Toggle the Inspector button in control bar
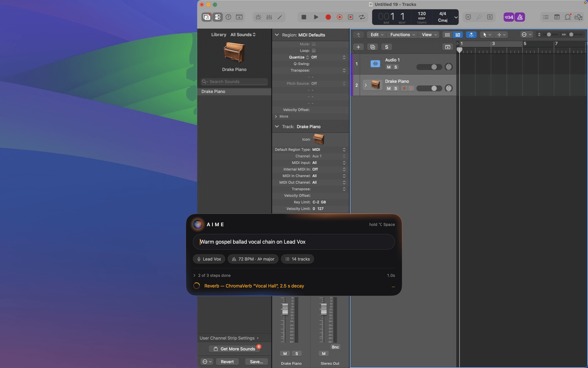Image resolution: width=588 pixels, height=368 pixels. click(217, 17)
